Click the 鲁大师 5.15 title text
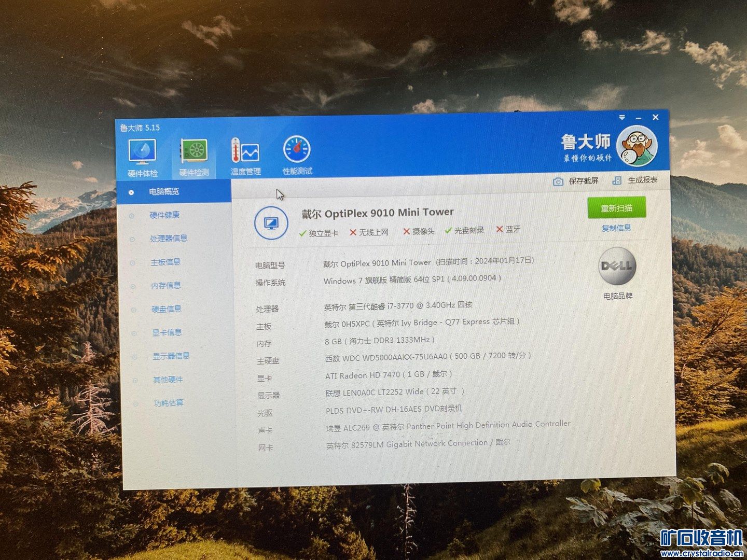This screenshot has height=560, width=747. (140, 128)
